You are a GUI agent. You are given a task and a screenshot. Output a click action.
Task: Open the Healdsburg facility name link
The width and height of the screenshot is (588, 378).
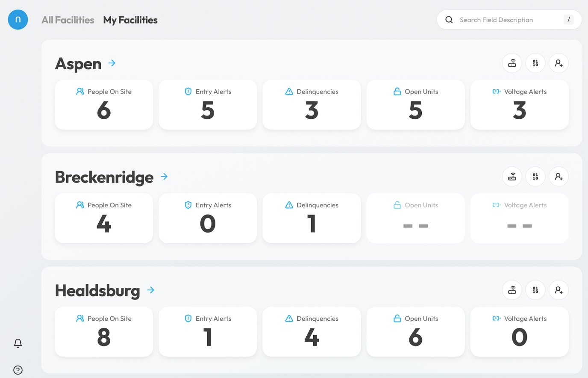click(x=97, y=290)
